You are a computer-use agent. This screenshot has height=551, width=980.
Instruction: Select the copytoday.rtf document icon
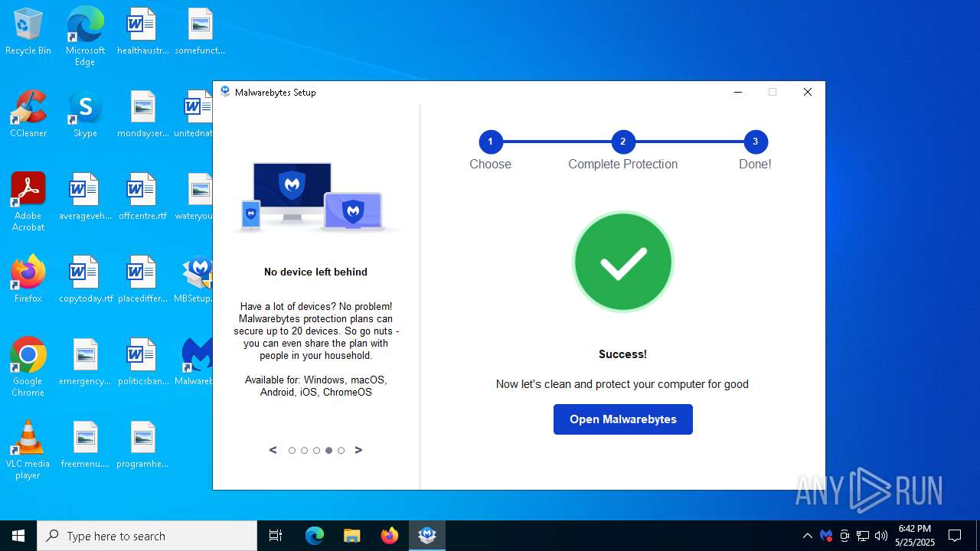(85, 280)
